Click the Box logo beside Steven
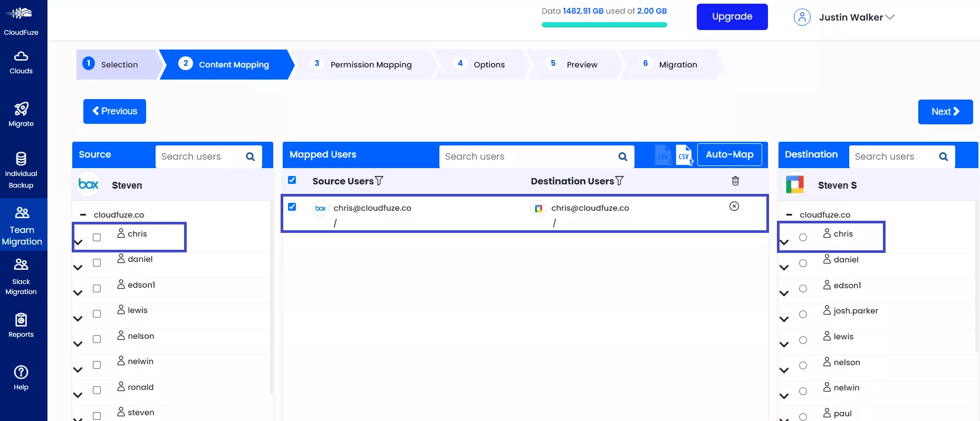 (89, 184)
